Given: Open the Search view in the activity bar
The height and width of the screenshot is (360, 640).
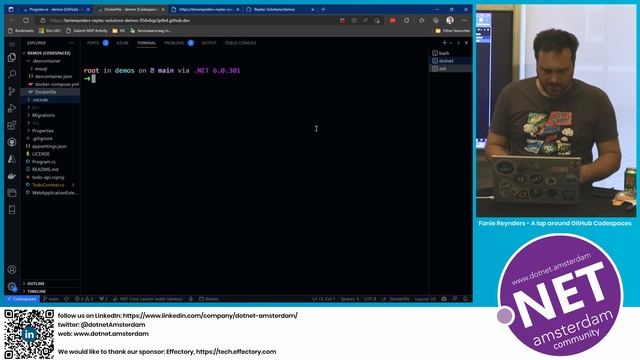Looking at the screenshot, I should pos(12,74).
